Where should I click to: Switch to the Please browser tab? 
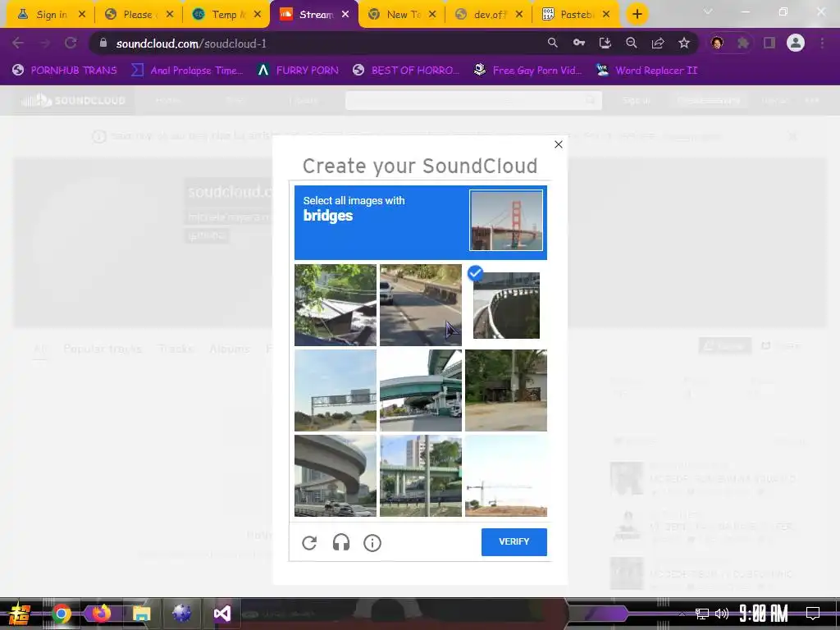point(138,15)
